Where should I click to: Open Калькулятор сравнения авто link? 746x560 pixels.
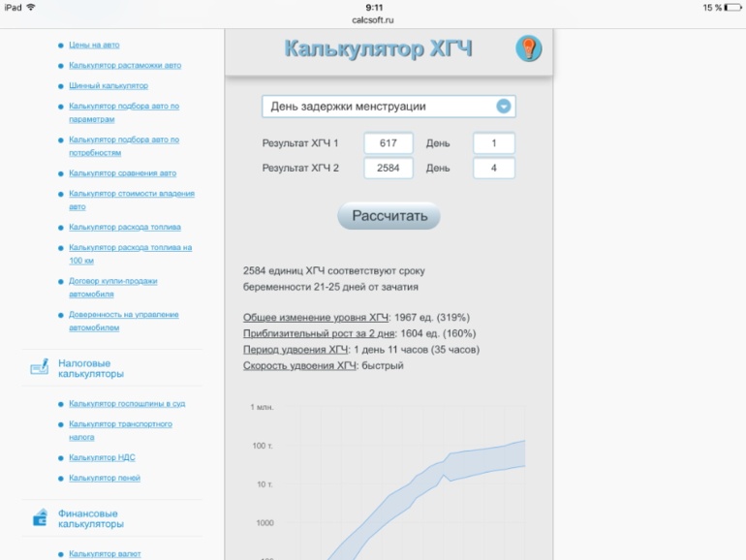pos(122,173)
